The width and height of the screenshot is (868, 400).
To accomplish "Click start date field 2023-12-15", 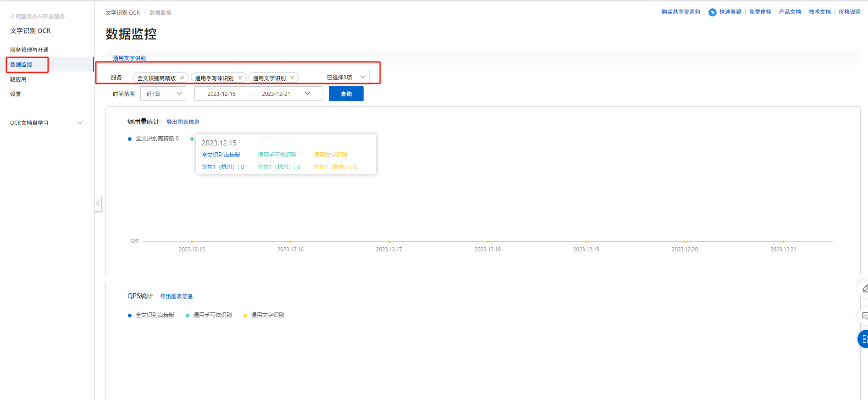I will 221,94.
